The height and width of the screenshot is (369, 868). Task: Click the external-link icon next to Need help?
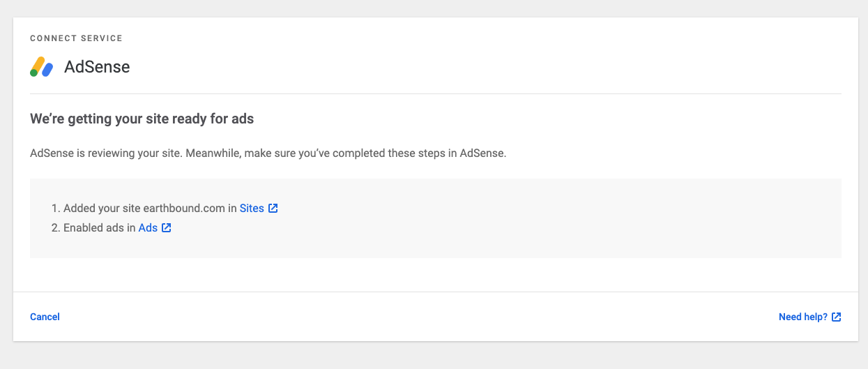pos(837,317)
